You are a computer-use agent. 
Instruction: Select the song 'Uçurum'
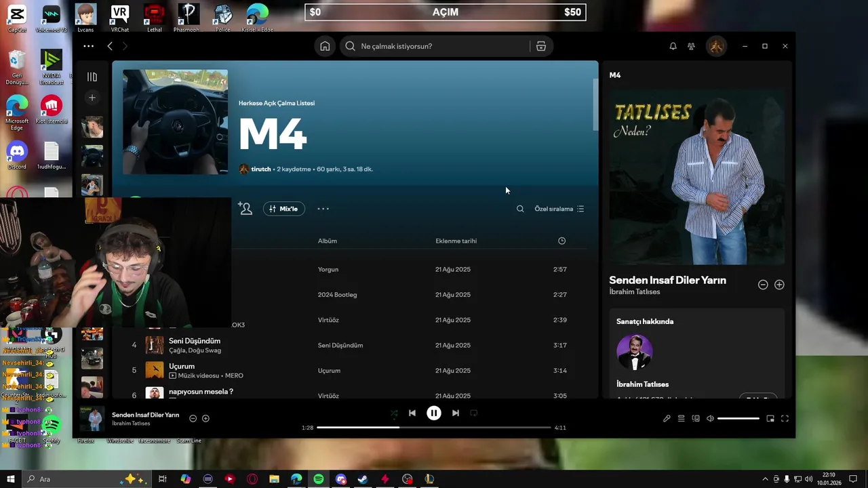pos(182,366)
